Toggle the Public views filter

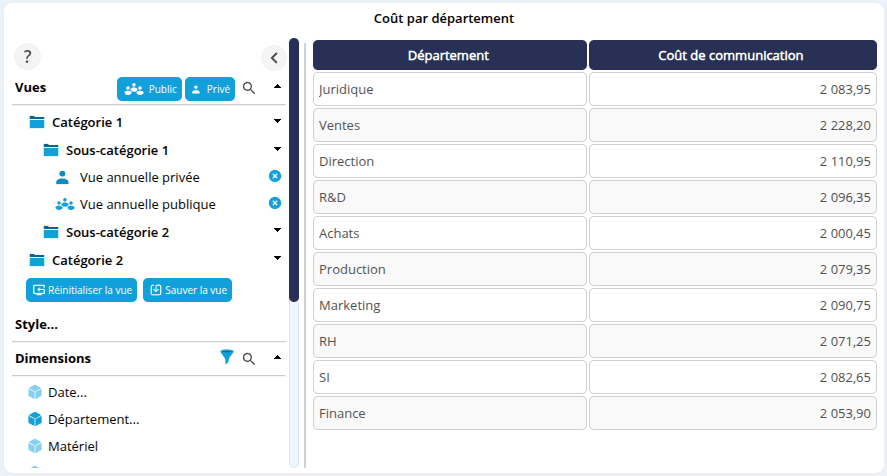[x=148, y=89]
